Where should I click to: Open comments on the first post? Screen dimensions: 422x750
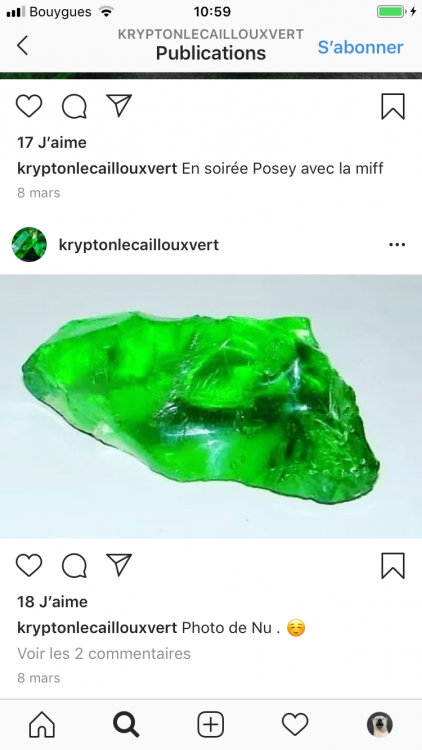[74, 106]
